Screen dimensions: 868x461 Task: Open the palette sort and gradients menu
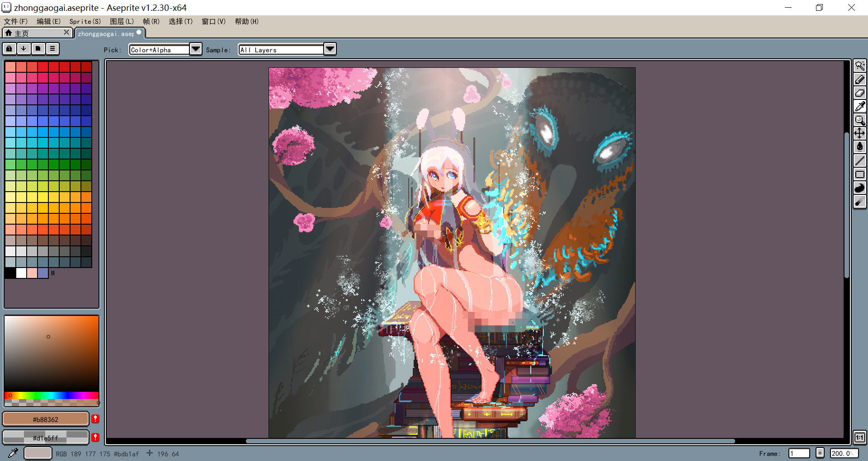[x=24, y=48]
